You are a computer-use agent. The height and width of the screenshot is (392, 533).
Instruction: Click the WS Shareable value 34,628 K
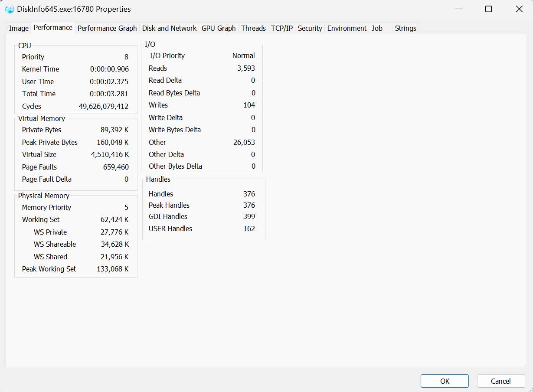pos(114,244)
